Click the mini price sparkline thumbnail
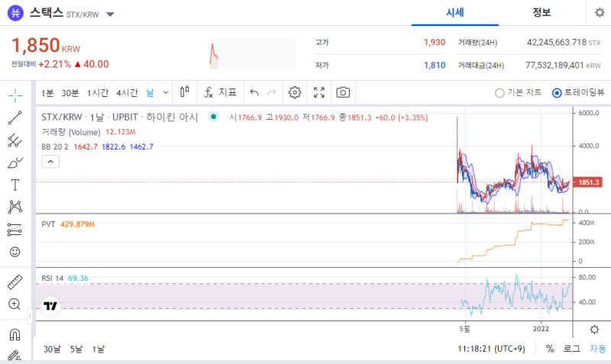 pos(254,53)
